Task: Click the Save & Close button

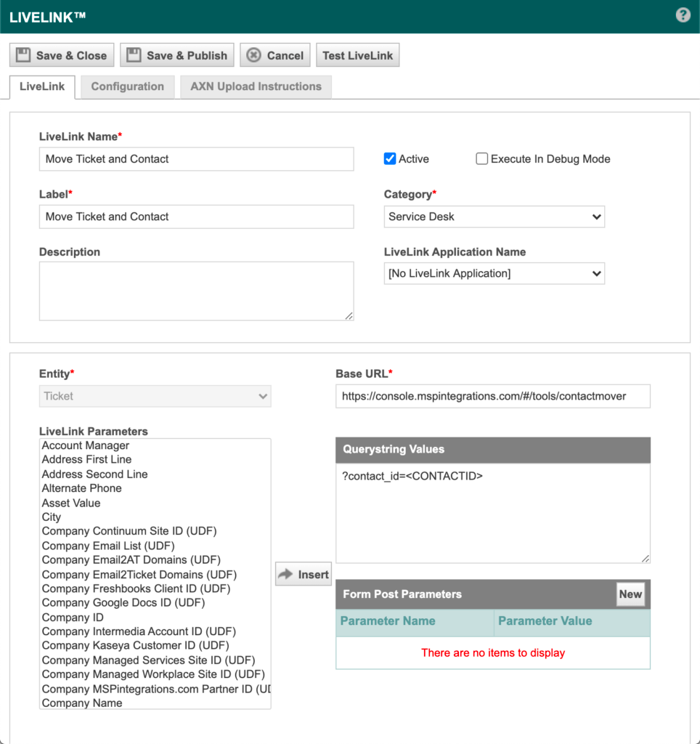Action: tap(62, 55)
